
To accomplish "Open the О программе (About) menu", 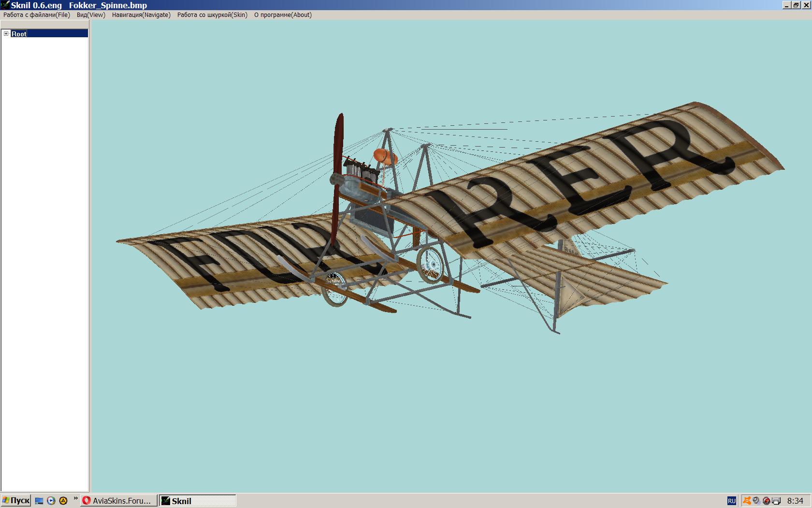I will (283, 15).
